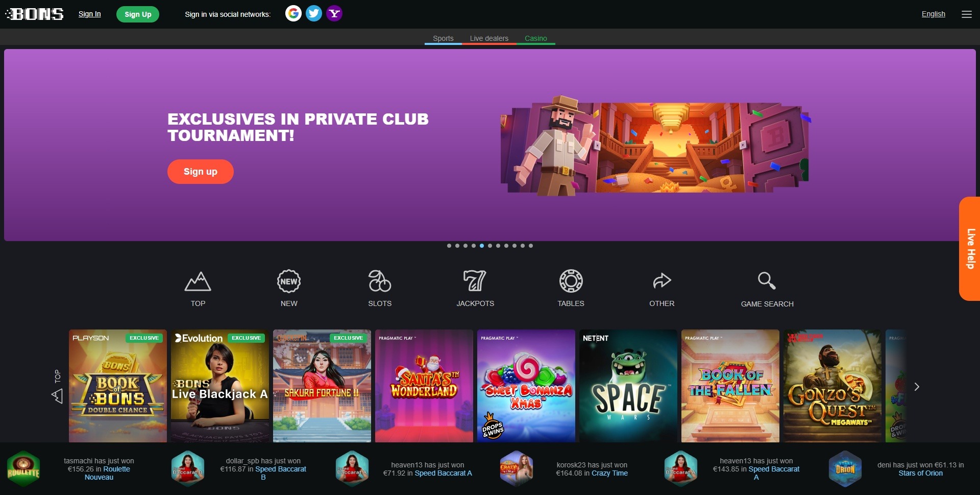980x495 pixels.
Task: Click the Sign In link
Action: (x=89, y=14)
